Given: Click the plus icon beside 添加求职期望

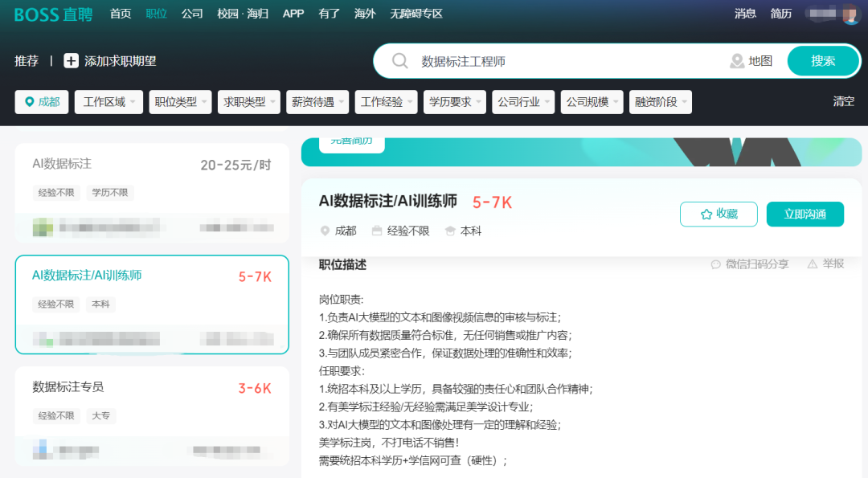Looking at the screenshot, I should pyautogui.click(x=71, y=61).
